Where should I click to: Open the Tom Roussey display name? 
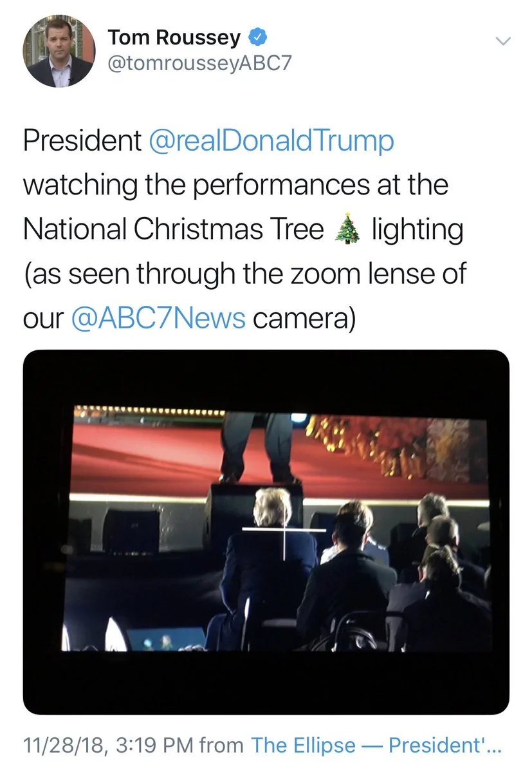coord(174,37)
